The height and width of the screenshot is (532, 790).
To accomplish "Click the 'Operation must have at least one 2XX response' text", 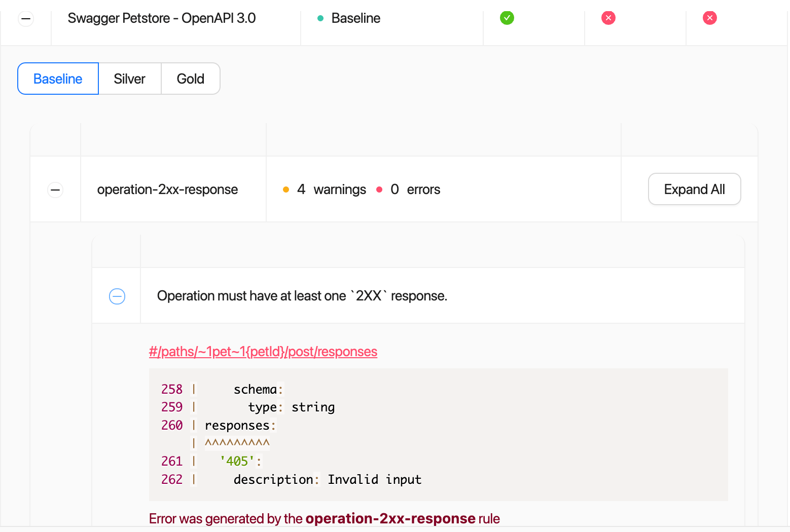I will point(302,296).
